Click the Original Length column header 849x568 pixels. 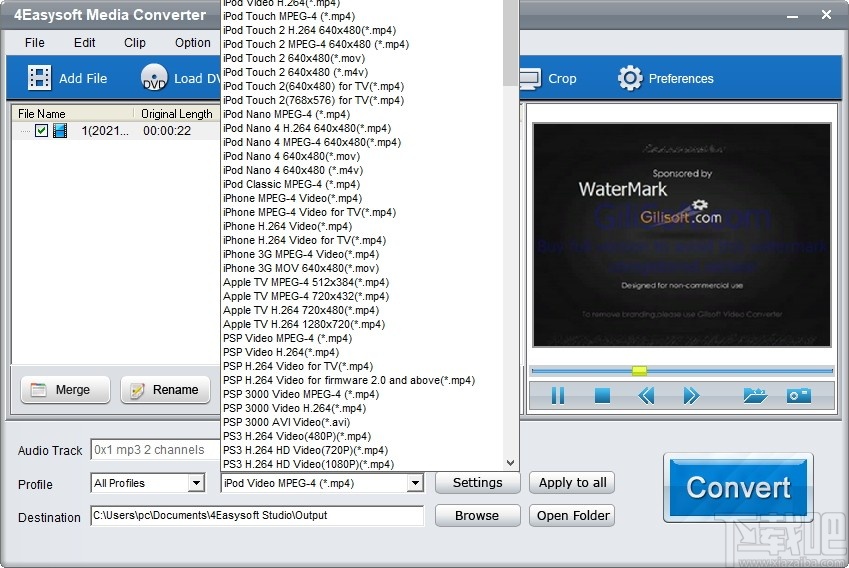[x=177, y=114]
